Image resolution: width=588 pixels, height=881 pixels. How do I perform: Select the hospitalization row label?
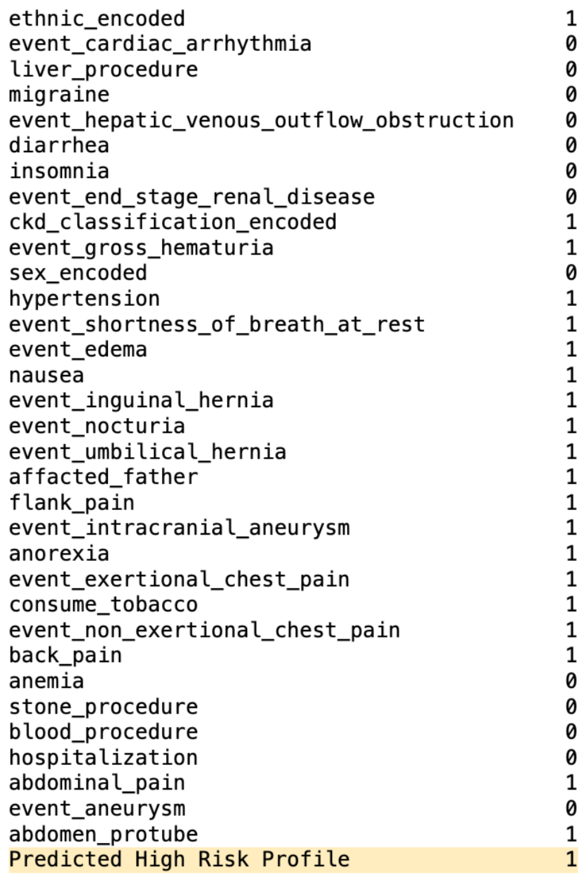point(103,758)
